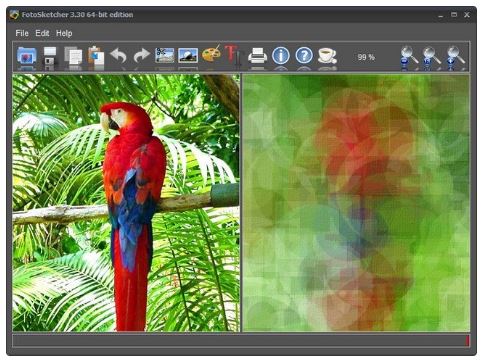Image resolution: width=482 pixels, height=364 pixels.
Task: Click the first magnifier zoom icon
Action: pyautogui.click(x=409, y=57)
